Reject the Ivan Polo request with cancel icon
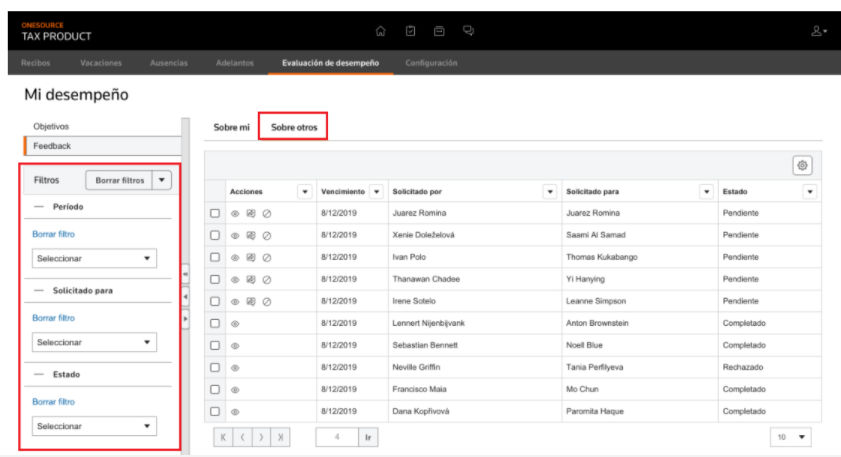This screenshot has height=457, width=841. (x=267, y=257)
